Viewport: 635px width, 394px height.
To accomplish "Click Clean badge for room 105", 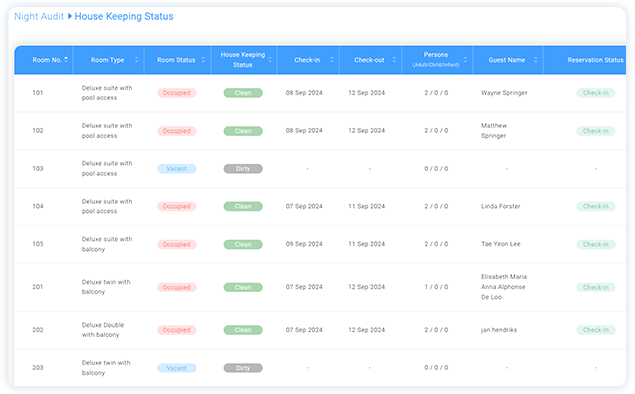I will [243, 244].
